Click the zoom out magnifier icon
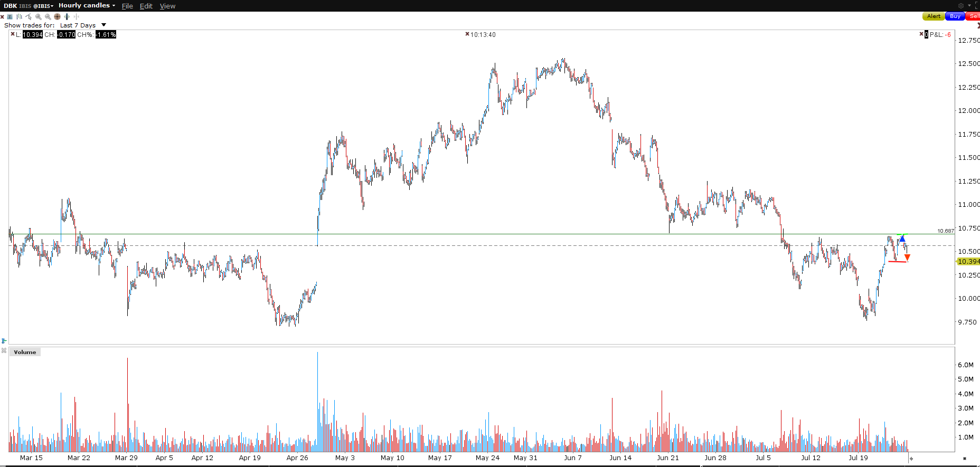The image size is (980, 467). (48, 16)
